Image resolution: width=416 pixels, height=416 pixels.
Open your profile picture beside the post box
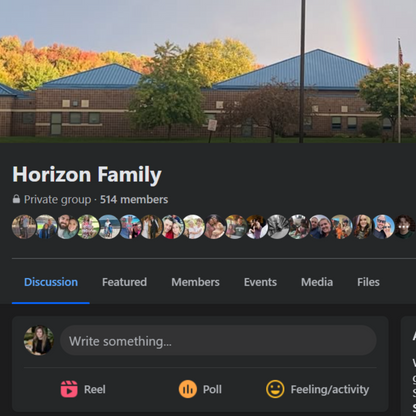click(39, 340)
